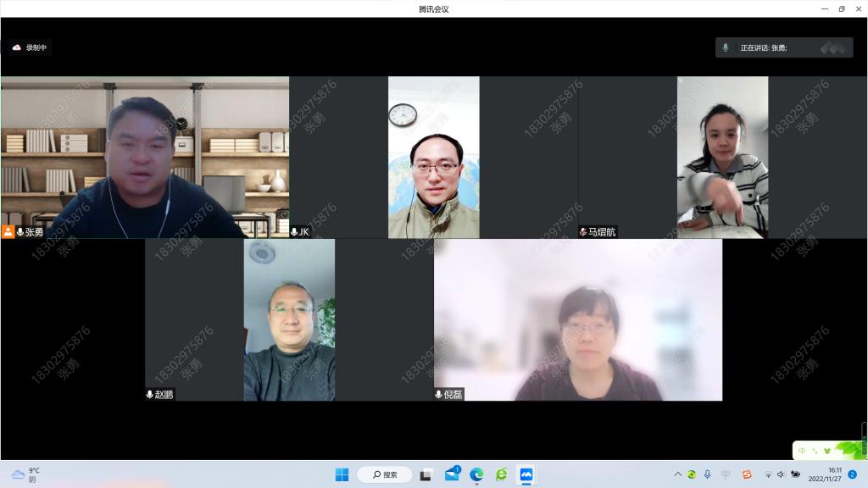Open the Mail app in the taskbar
The height and width of the screenshot is (488, 868).
pyautogui.click(x=452, y=474)
